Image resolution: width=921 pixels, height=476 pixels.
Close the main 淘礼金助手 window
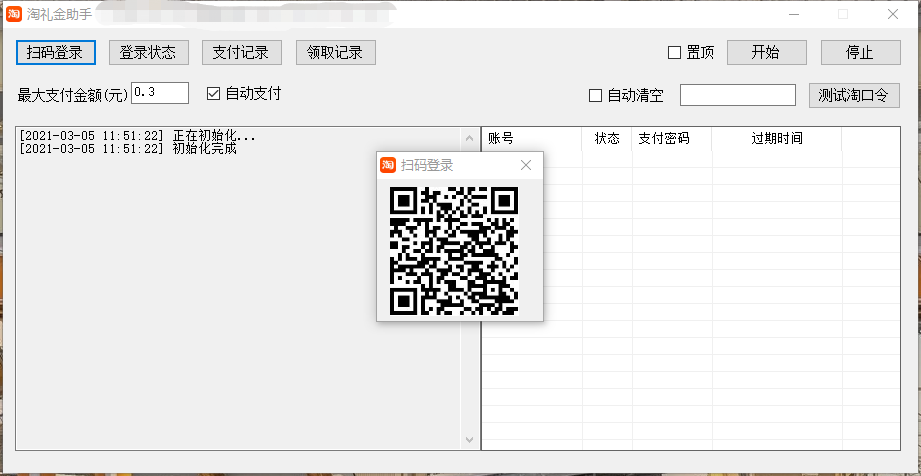click(x=893, y=14)
